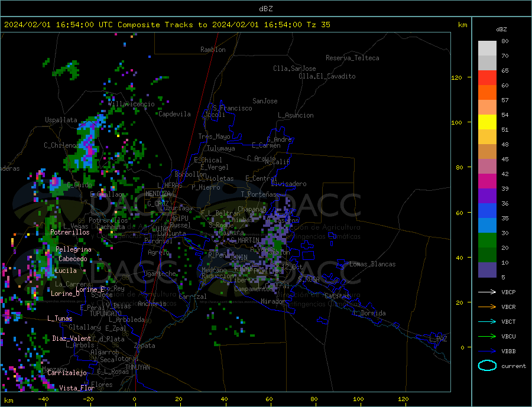Choose the light blue 35 dBZ swatch
The height and width of the screenshot is (407, 532).
(487, 226)
